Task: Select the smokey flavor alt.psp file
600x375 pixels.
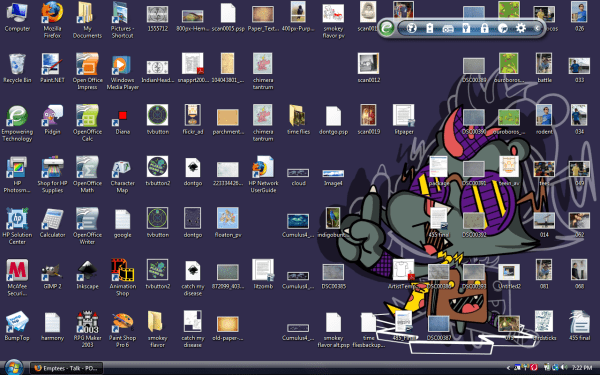Action: tap(333, 329)
